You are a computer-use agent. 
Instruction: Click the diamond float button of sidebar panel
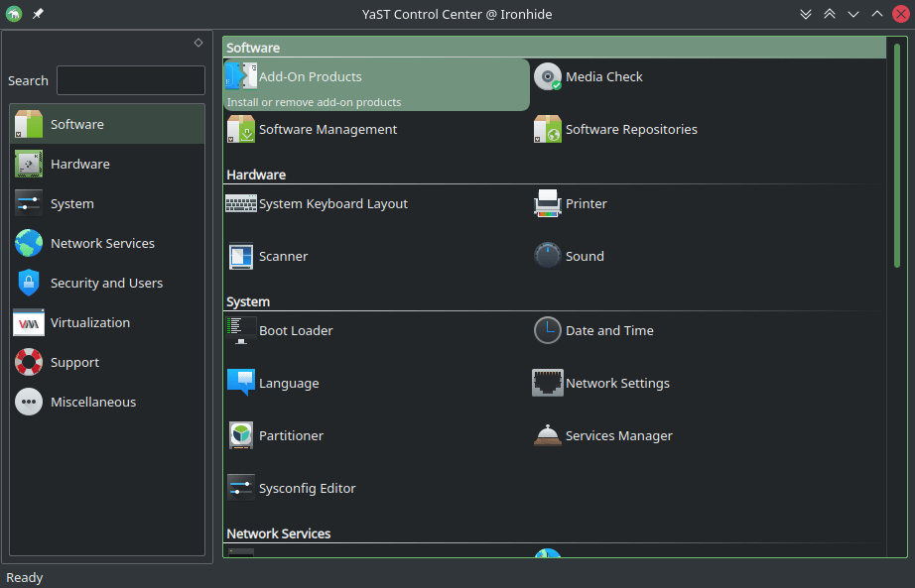(x=198, y=43)
